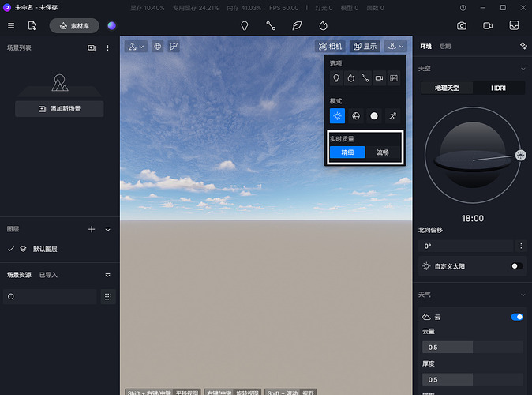Select the white sphere display mode
Screen dimensions: 532x395
pyautogui.click(x=374, y=116)
